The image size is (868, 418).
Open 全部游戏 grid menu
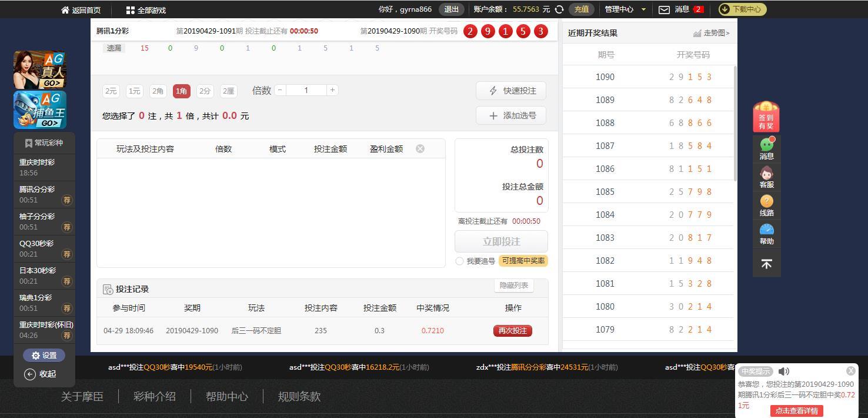pyautogui.click(x=146, y=10)
